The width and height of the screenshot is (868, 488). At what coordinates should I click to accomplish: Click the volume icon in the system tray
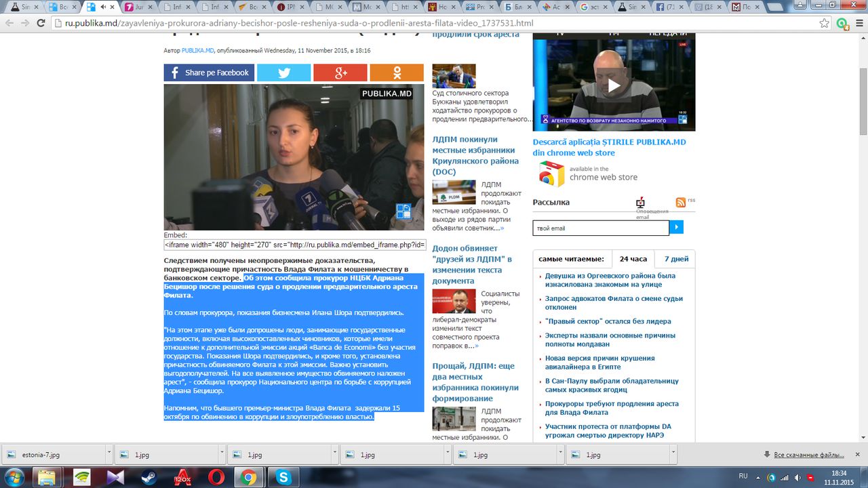797,477
